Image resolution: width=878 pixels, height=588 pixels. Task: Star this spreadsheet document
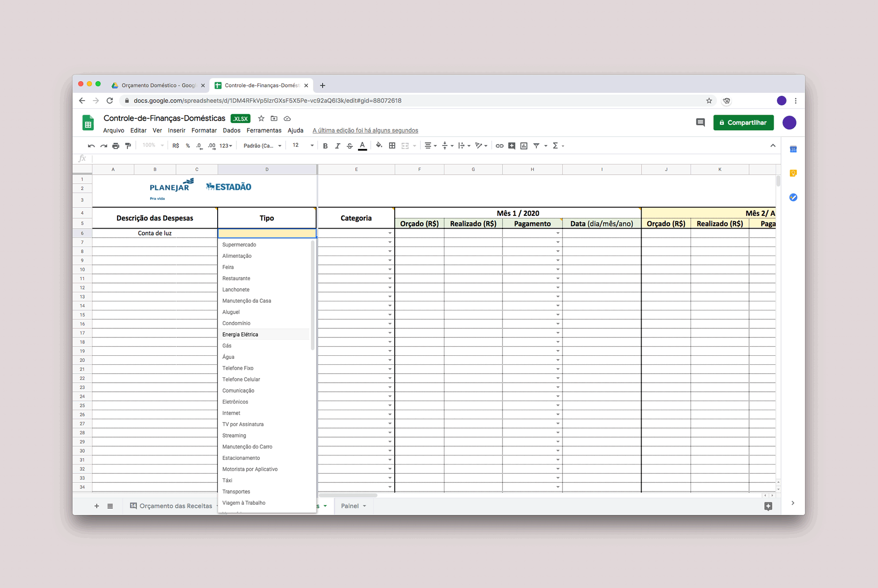[261, 118]
